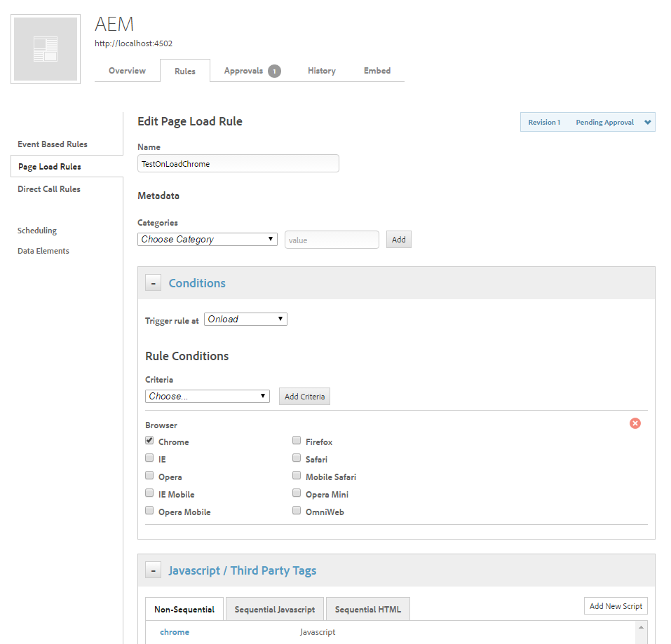Screen dimensions: 671x644
Task: Switch to the History tab
Action: pyautogui.click(x=321, y=71)
